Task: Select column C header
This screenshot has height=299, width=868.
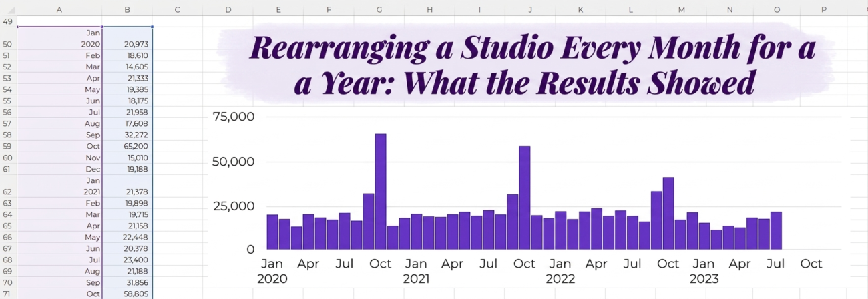Action: tap(178, 9)
